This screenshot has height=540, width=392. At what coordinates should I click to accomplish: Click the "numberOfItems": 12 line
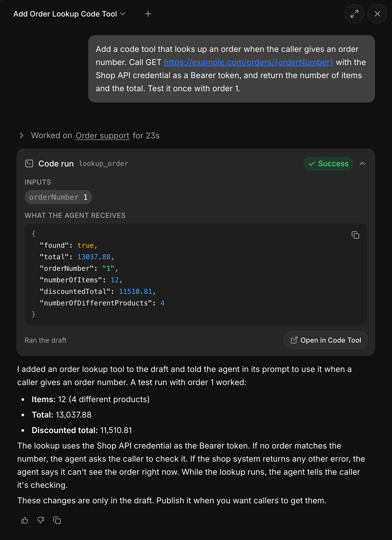[x=81, y=280]
